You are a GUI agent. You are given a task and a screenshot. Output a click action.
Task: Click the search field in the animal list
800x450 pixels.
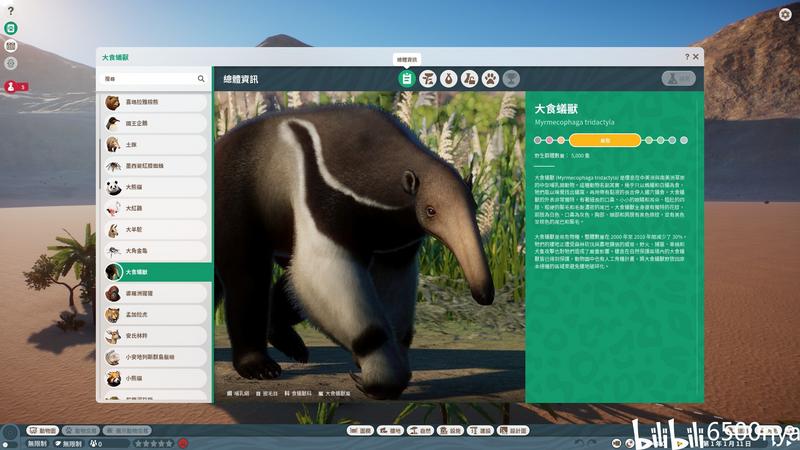point(154,79)
